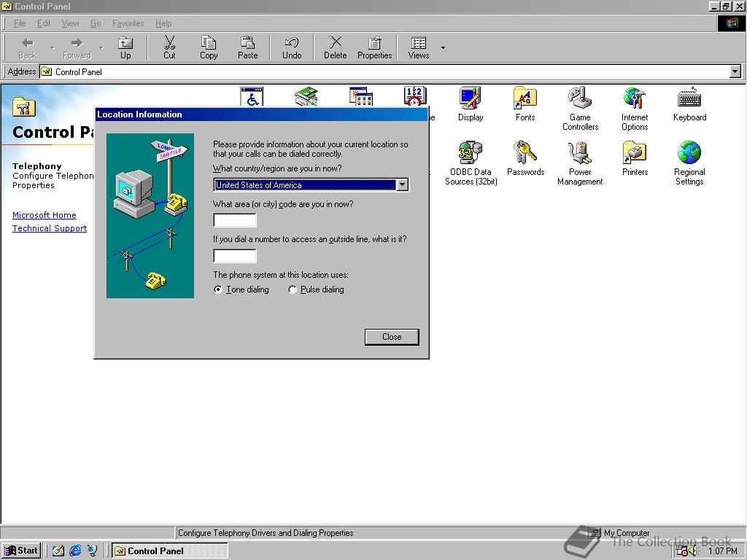Open the View menu
The height and width of the screenshot is (560, 747).
click(70, 23)
